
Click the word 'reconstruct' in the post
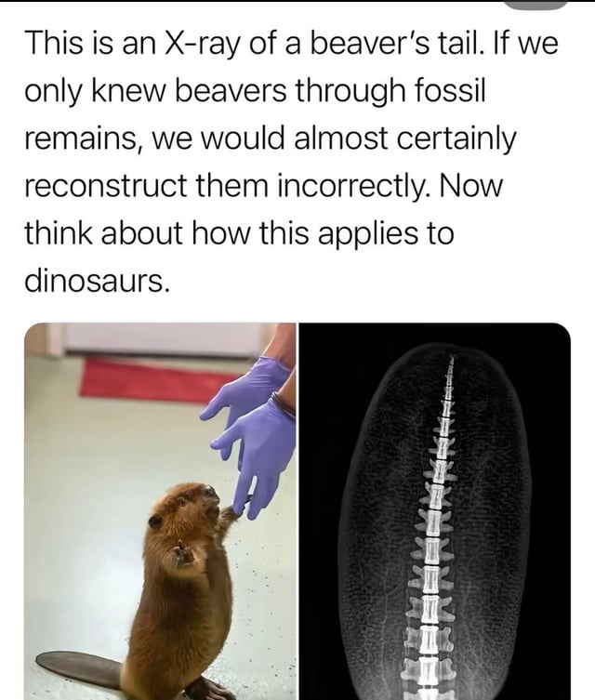click(105, 187)
